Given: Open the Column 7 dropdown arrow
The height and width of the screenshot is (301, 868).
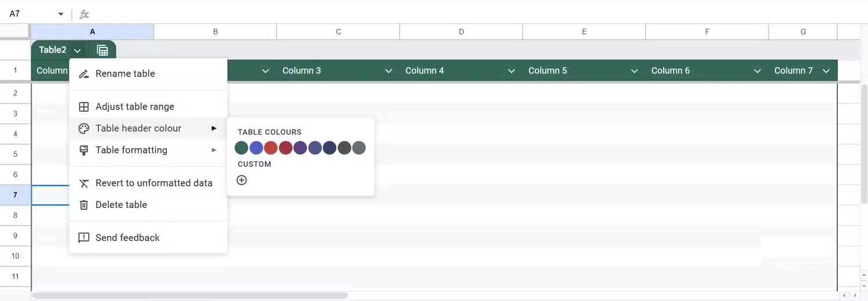Looking at the screenshot, I should pyautogui.click(x=826, y=71).
